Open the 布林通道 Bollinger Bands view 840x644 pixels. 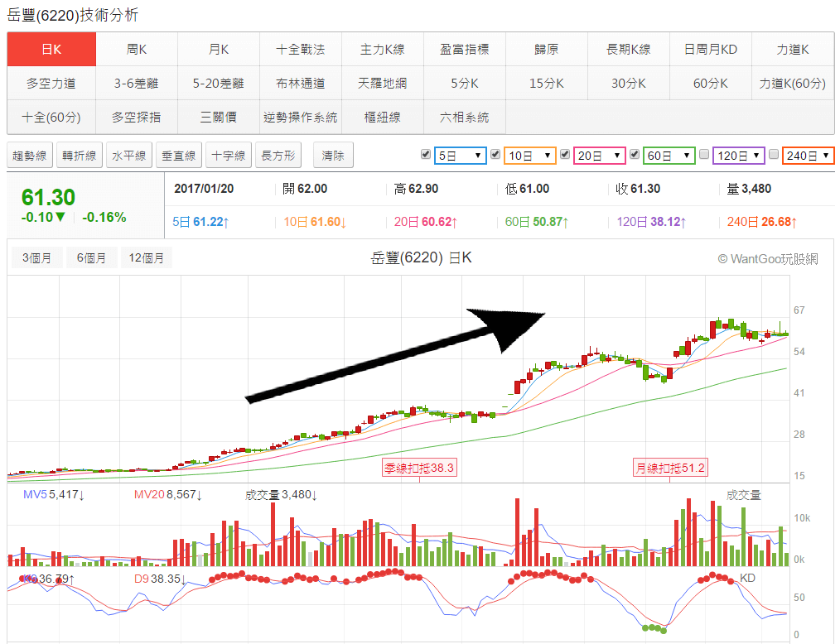[301, 83]
